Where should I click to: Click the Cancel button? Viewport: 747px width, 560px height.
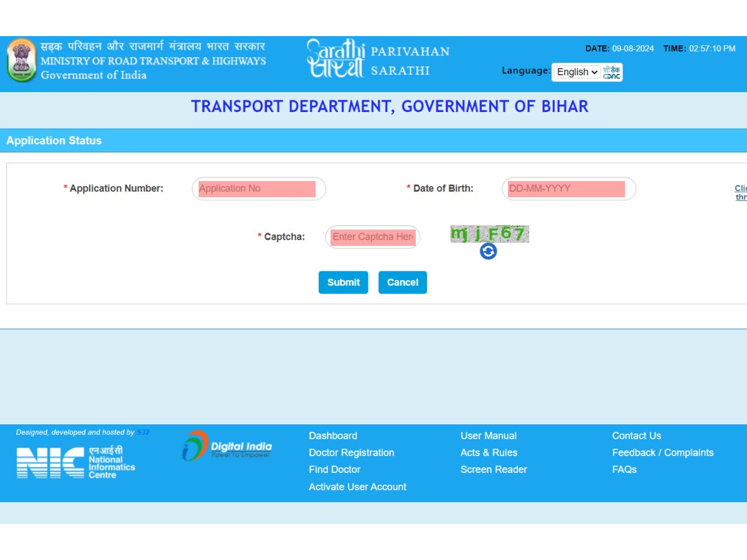pos(402,282)
